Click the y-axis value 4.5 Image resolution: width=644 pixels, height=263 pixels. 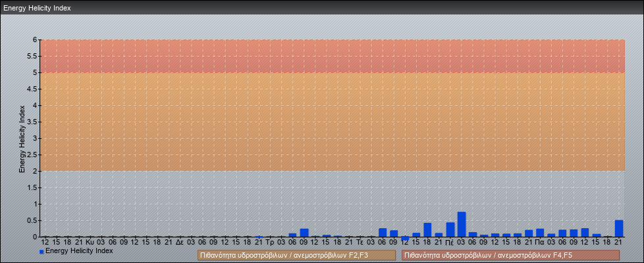pyautogui.click(x=33, y=89)
